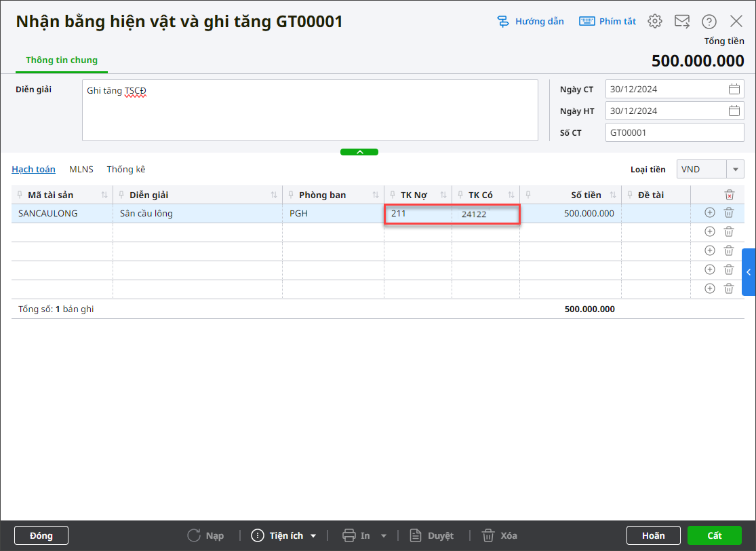Click the SANCAULONG asset code cell
Screen dimensions: 756x551
click(x=62, y=213)
